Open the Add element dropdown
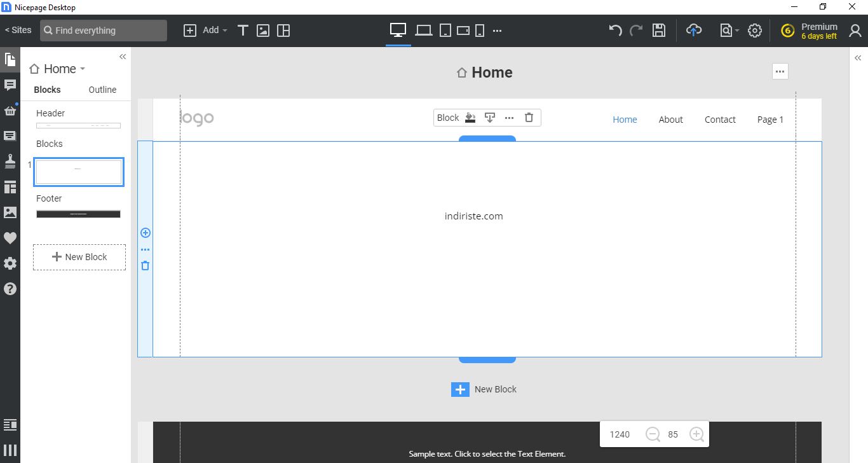The height and width of the screenshot is (463, 868). click(205, 30)
